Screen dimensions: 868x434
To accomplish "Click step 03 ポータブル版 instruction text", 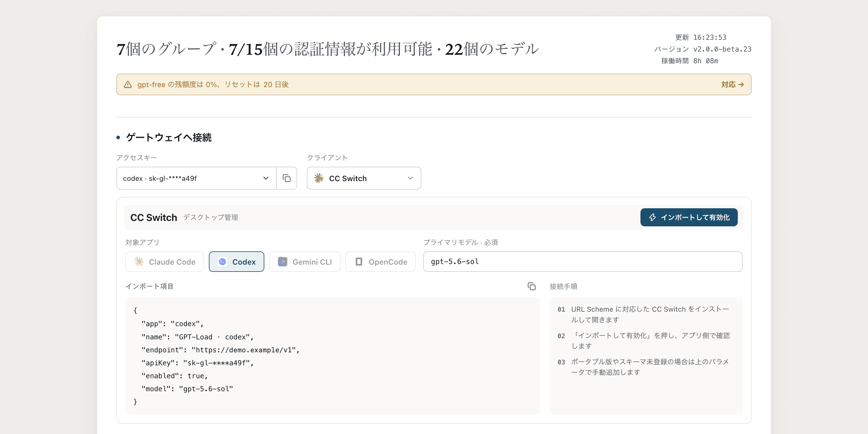I will coord(650,367).
